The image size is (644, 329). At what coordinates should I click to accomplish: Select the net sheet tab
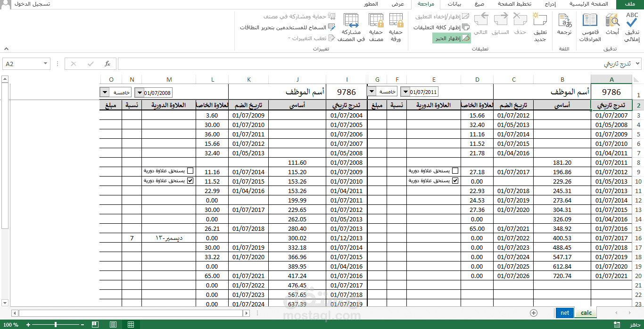(565, 312)
